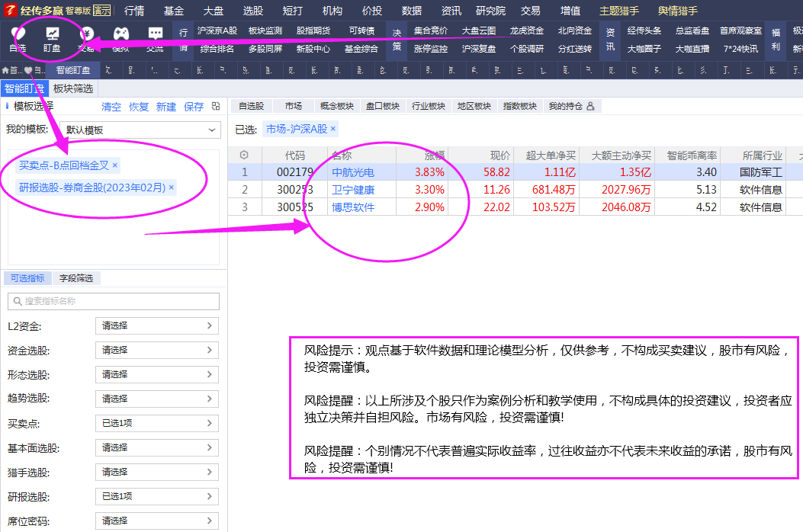Switch to the 板块筛选 tab
Image resolution: width=803 pixels, height=532 pixels.
[72, 88]
